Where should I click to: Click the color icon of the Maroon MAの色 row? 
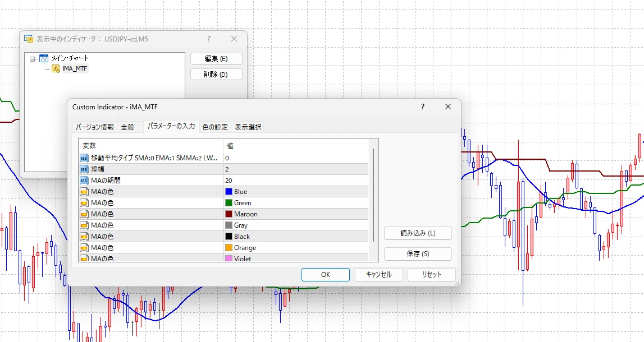point(84,214)
